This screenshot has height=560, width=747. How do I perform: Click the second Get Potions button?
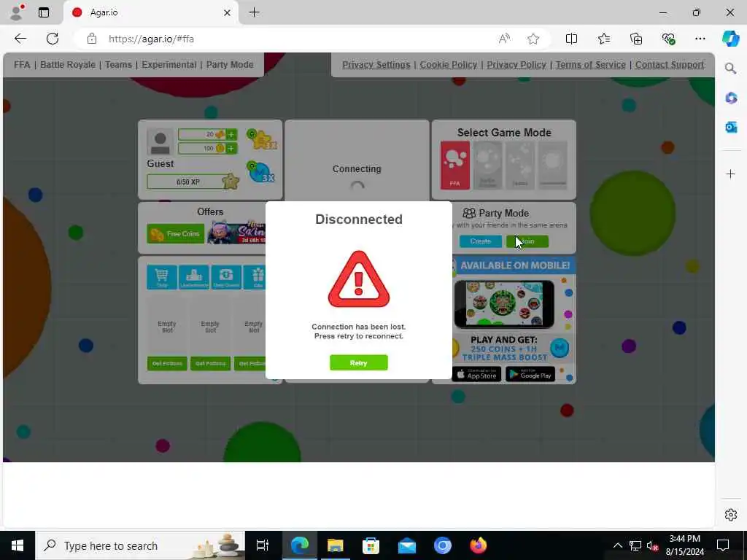pyautogui.click(x=210, y=364)
